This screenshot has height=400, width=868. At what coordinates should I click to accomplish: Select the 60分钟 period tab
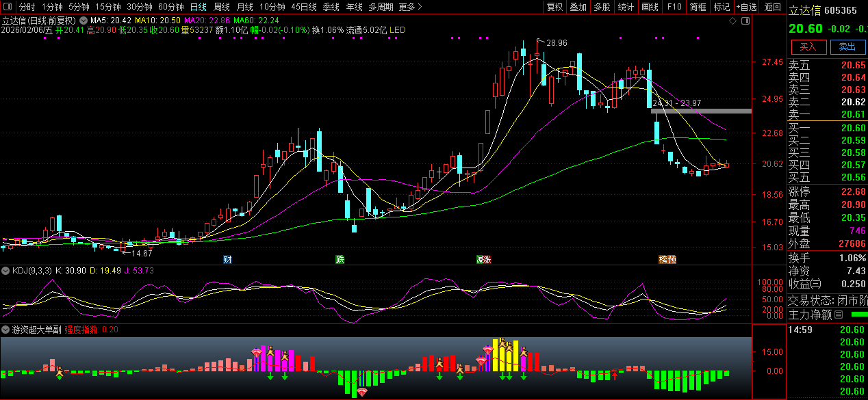coord(170,7)
